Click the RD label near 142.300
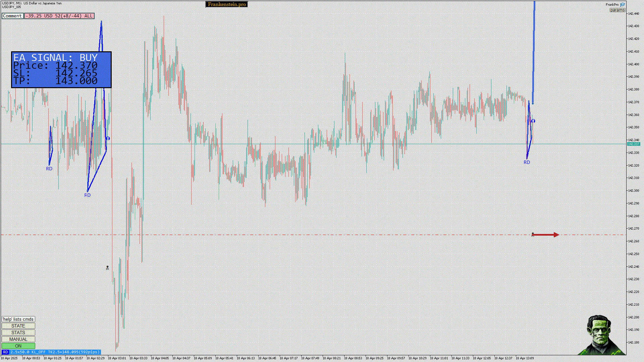Image resolution: width=644 pixels, height=362 pixels. 87,195
